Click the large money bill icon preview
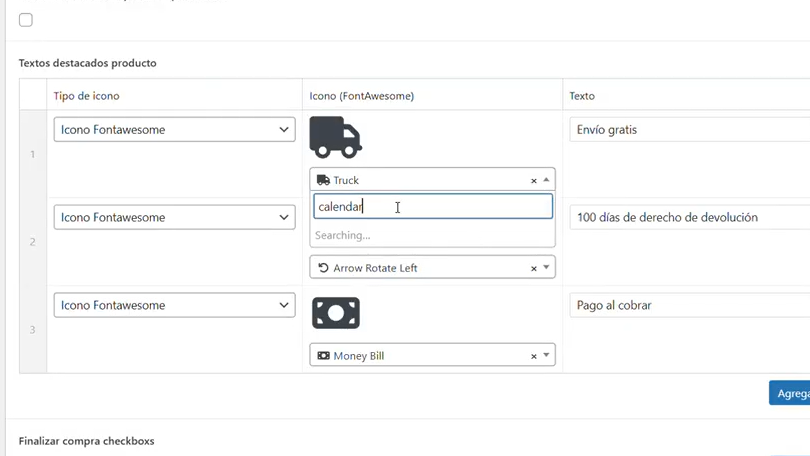Screen dimensions: 810x456 coord(335,313)
